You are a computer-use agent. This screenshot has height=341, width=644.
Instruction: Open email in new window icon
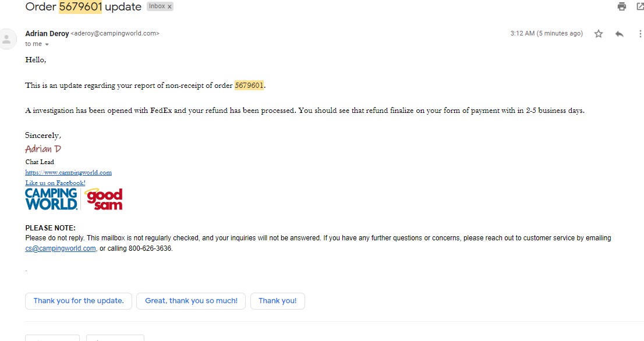click(641, 6)
